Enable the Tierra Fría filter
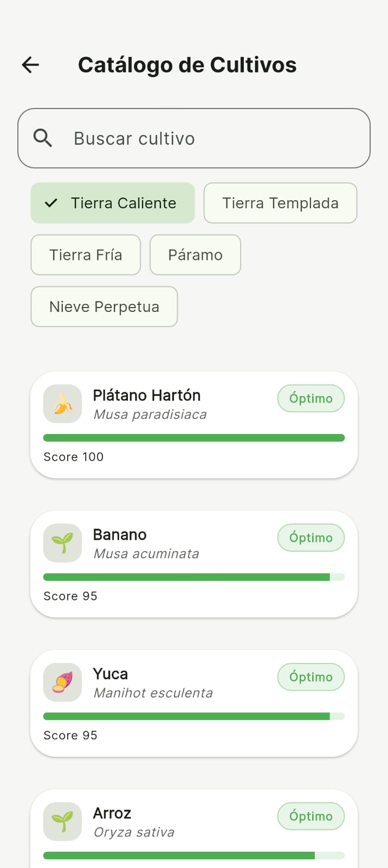This screenshot has height=868, width=388. (x=85, y=254)
